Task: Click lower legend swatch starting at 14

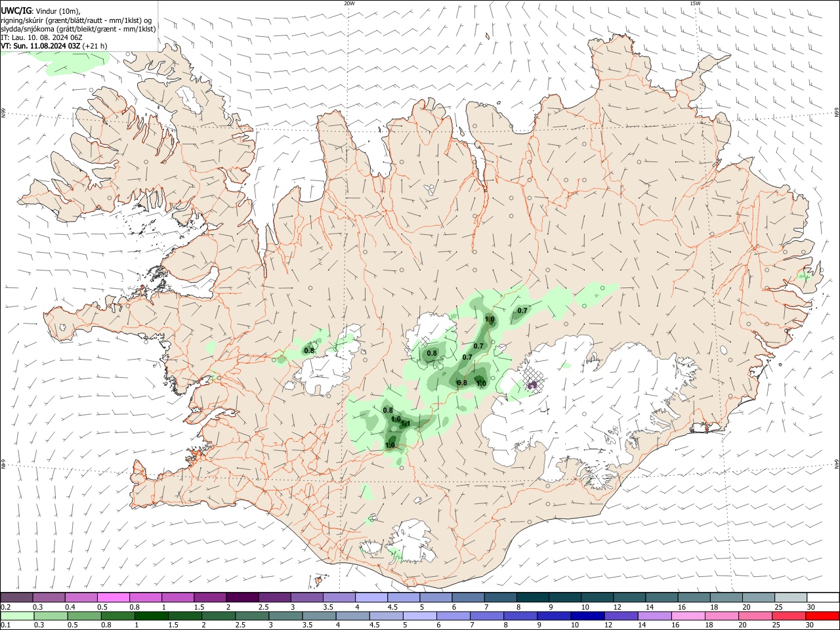Action: 655,616
